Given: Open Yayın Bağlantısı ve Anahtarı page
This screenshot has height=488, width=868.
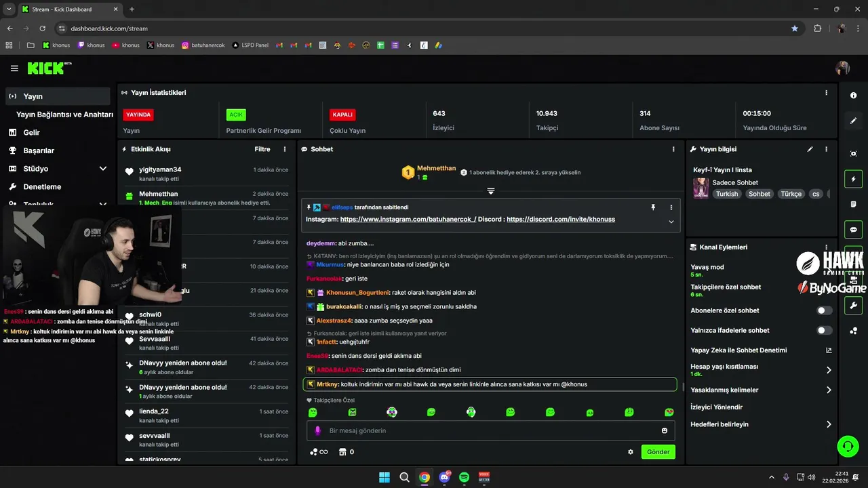Looking at the screenshot, I should [x=64, y=115].
